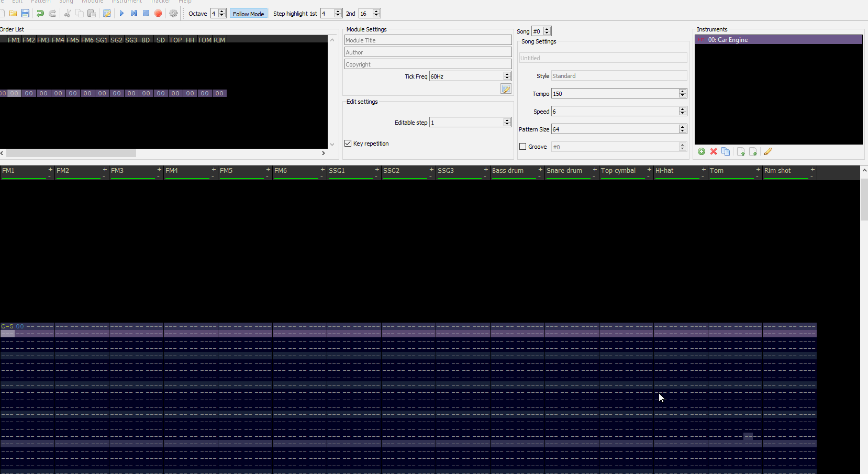
Task: Open tracker settings via the gear icon
Action: (173, 13)
